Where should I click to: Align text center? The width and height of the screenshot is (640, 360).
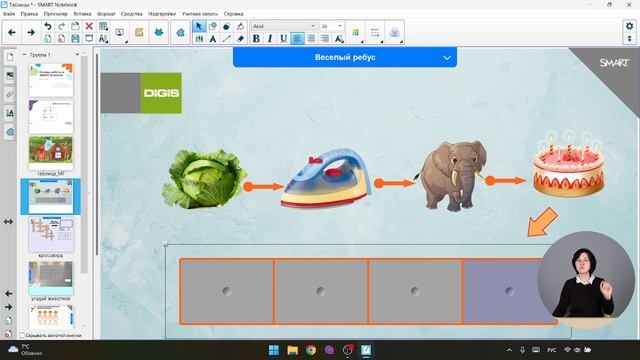[311, 39]
